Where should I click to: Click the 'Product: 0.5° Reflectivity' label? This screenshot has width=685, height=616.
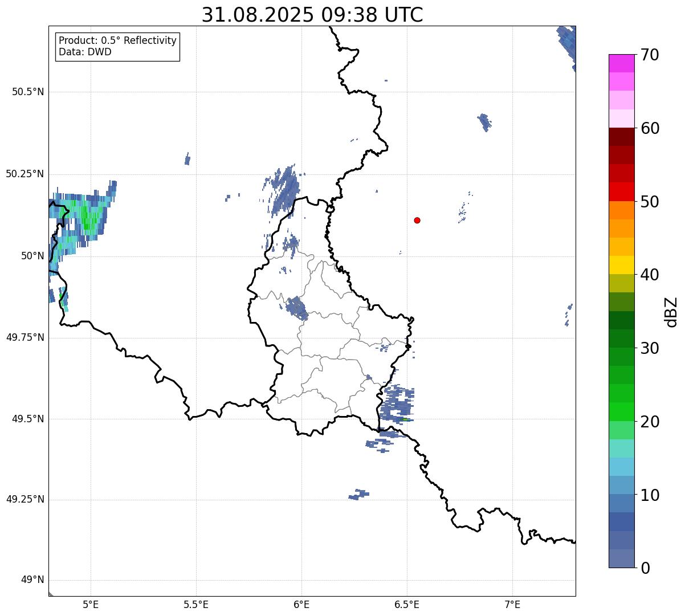click(x=117, y=41)
